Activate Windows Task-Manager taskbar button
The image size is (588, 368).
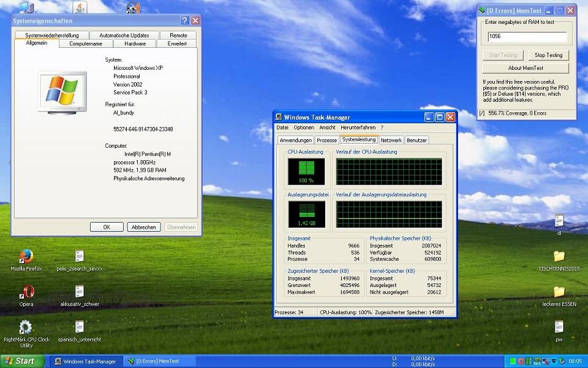click(86, 362)
